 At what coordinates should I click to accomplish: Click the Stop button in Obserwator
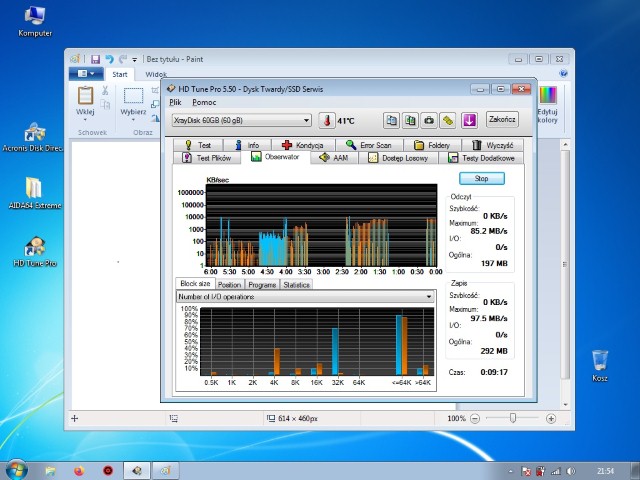coord(482,178)
